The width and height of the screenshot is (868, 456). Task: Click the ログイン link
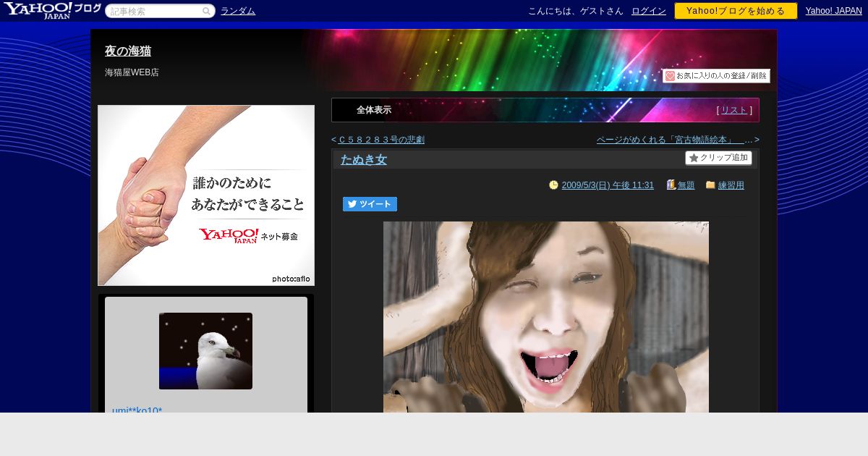coord(649,11)
